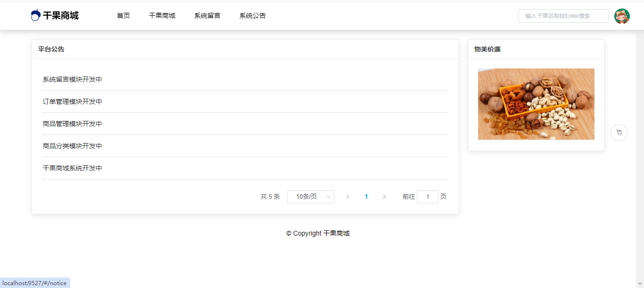Click the mixed nuts promotional image

pyautogui.click(x=536, y=104)
